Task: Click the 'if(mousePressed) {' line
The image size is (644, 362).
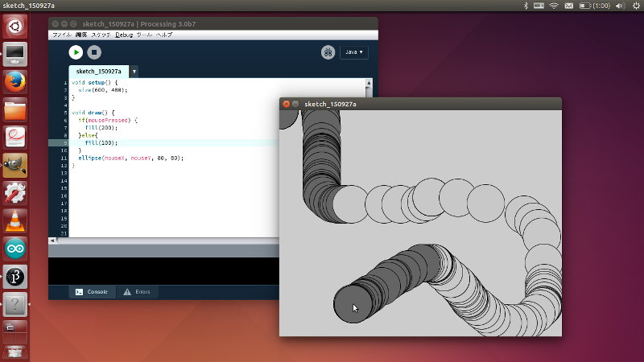Action: 108,120
